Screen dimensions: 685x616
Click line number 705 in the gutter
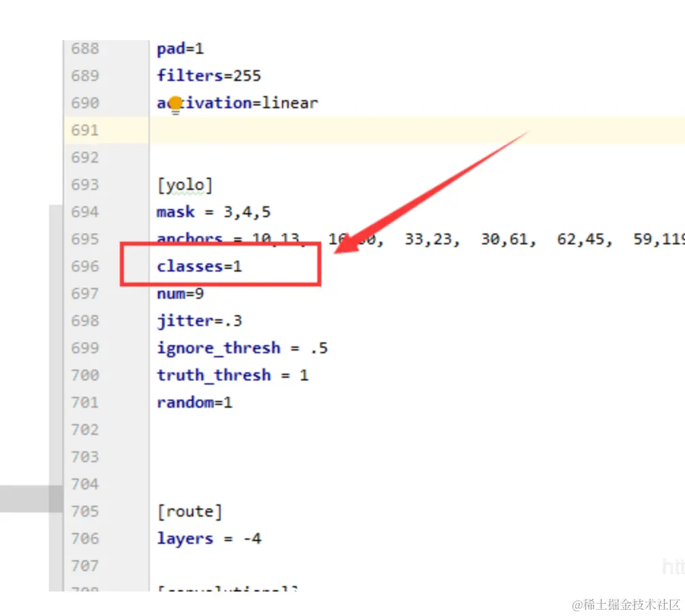coord(85,511)
